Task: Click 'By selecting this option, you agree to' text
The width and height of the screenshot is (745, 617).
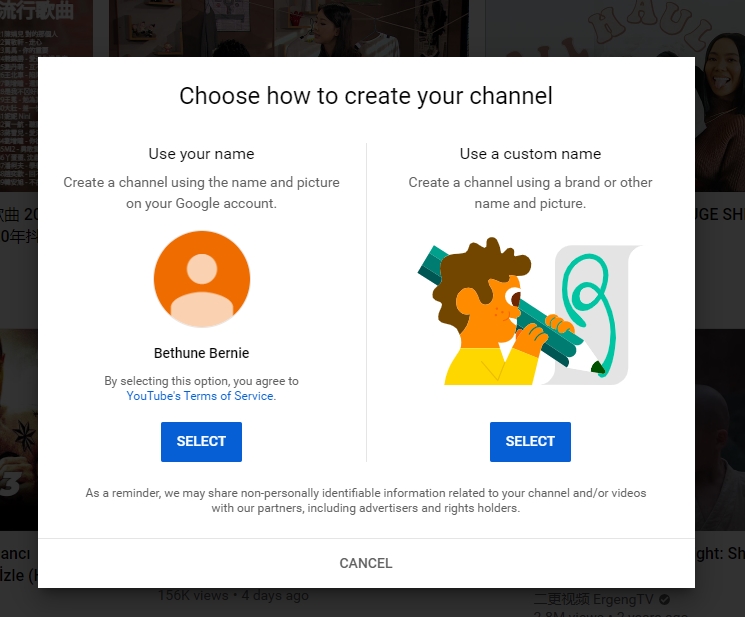Action: click(201, 381)
